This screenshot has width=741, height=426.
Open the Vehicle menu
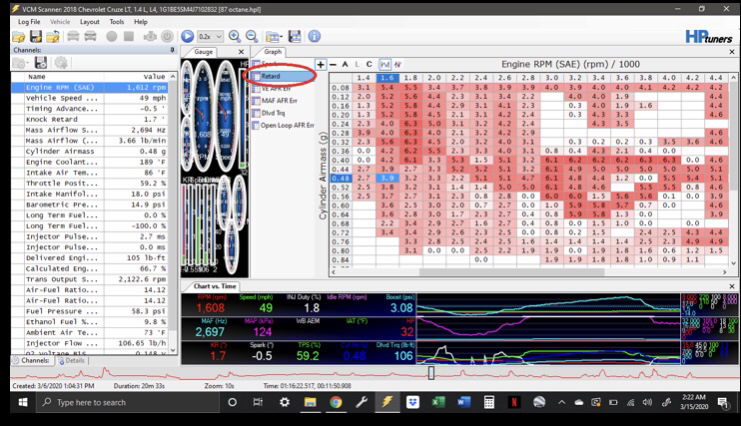point(60,22)
